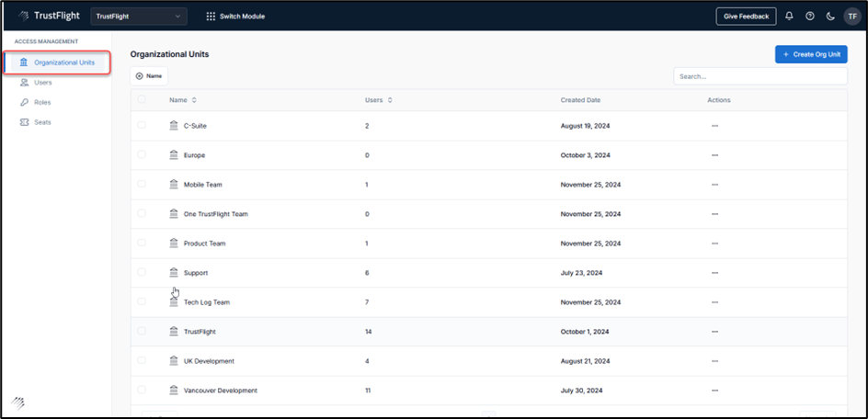Click the building icon next to Product Team
This screenshot has height=419, width=868.
(174, 243)
